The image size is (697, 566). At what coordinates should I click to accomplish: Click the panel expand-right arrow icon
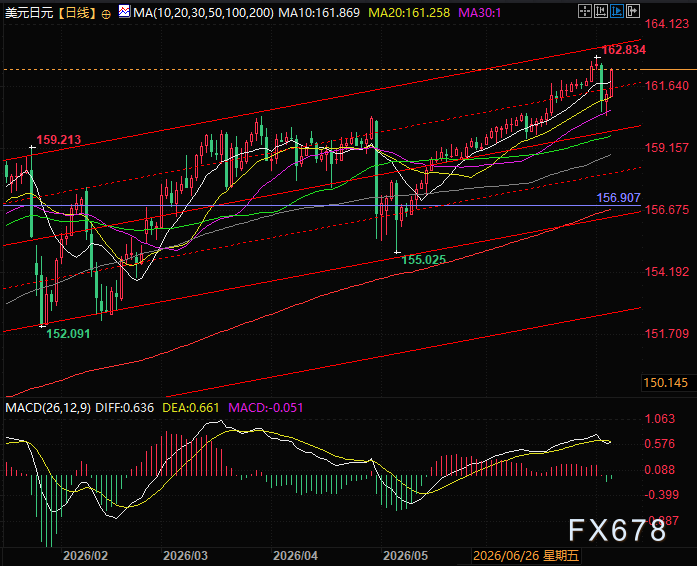633,11
